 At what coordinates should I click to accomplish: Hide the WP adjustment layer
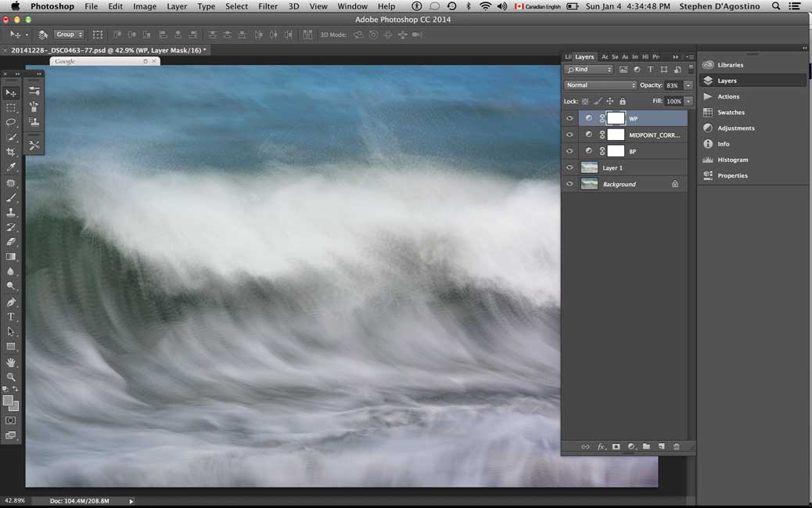(569, 119)
